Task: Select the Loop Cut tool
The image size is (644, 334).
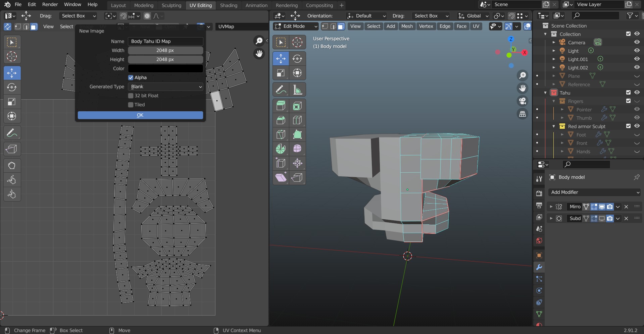Action: (297, 120)
